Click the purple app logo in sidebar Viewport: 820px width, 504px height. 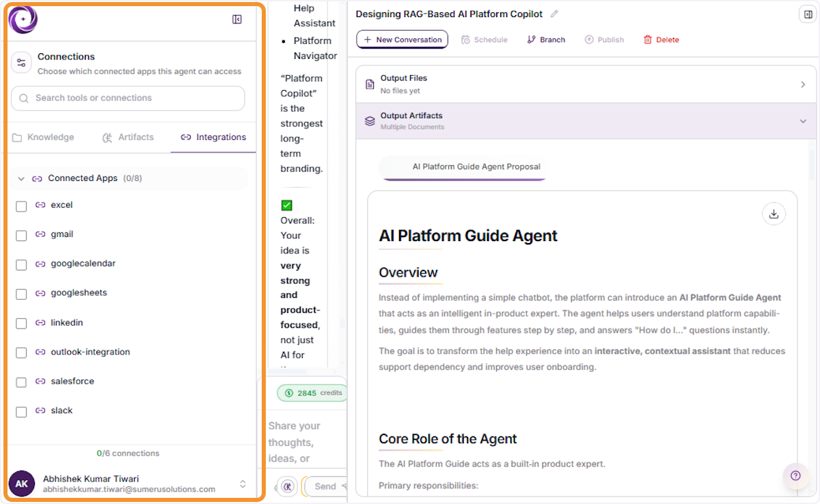click(23, 19)
